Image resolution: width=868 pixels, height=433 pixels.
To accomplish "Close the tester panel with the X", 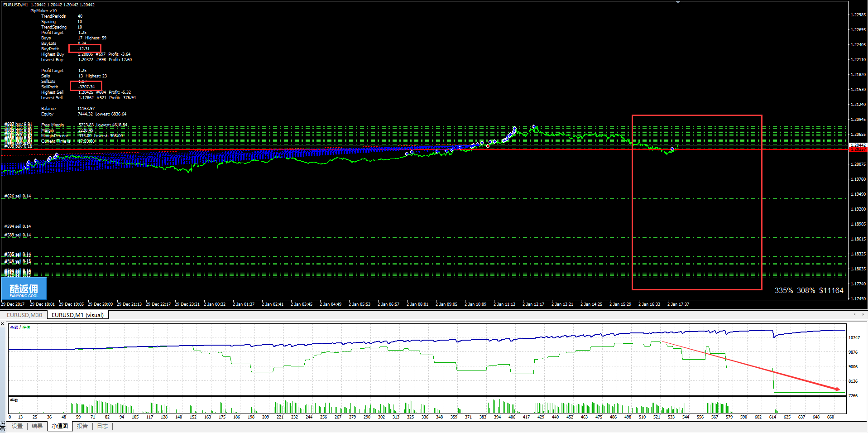I will pyautogui.click(x=2, y=324).
